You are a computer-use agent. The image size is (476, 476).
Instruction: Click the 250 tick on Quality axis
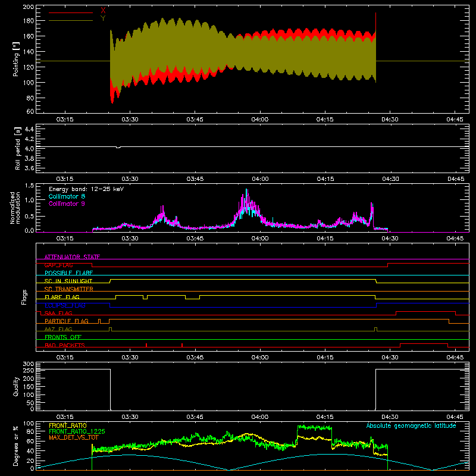[28, 371]
